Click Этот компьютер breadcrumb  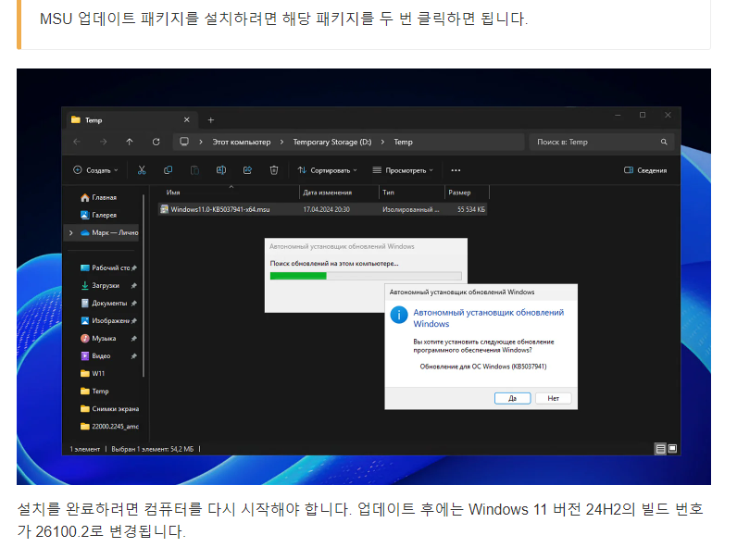[x=241, y=142]
